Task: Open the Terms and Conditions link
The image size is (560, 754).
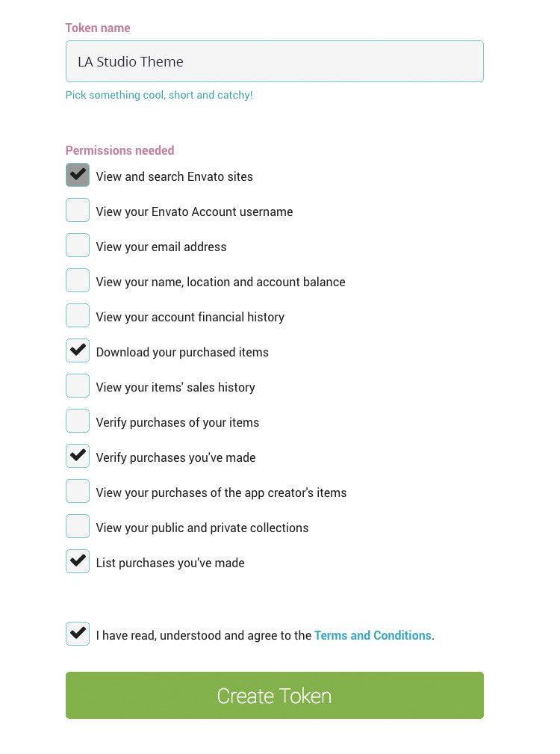Action: point(373,635)
